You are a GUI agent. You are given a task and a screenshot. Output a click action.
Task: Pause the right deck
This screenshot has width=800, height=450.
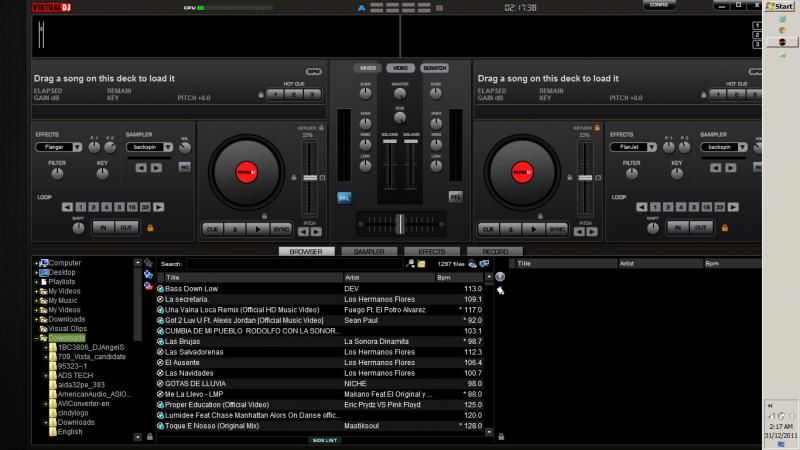pyautogui.click(x=512, y=229)
